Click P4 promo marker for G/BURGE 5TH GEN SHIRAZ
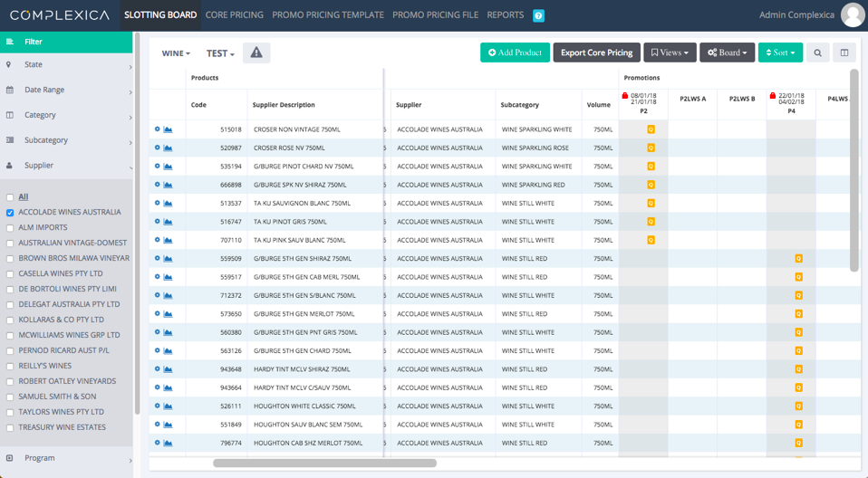This screenshot has width=868, height=478. (x=799, y=258)
